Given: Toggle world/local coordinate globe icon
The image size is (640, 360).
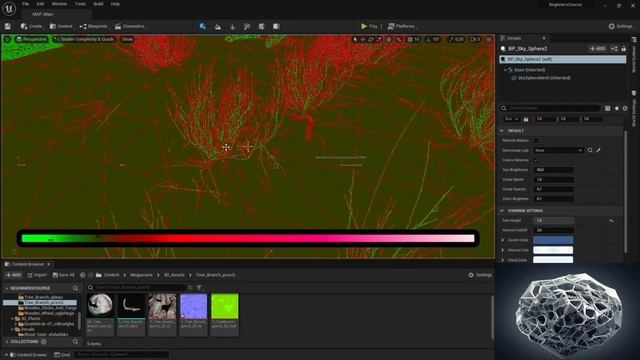Looking at the screenshot, I should point(389,39).
